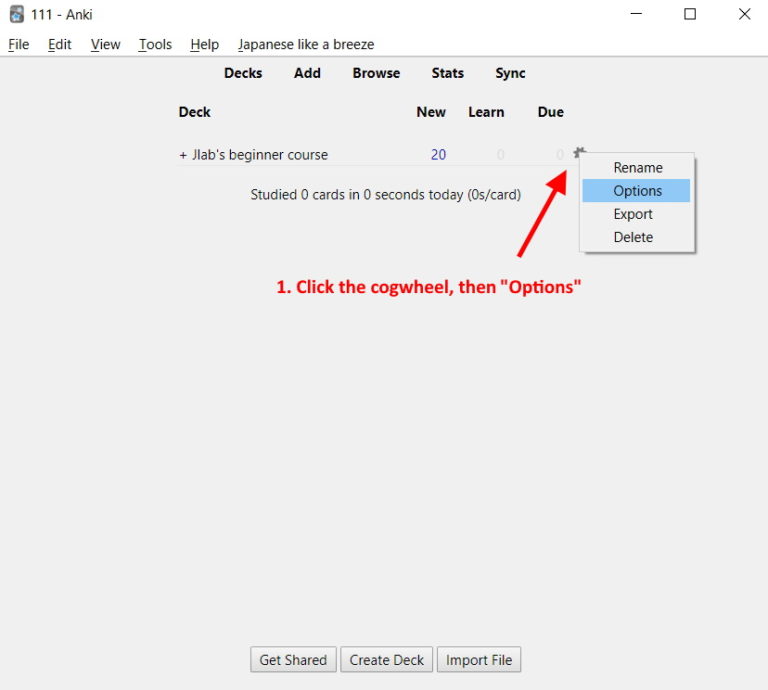Select Options in the context menu
This screenshot has width=768, height=690.
[x=637, y=191]
